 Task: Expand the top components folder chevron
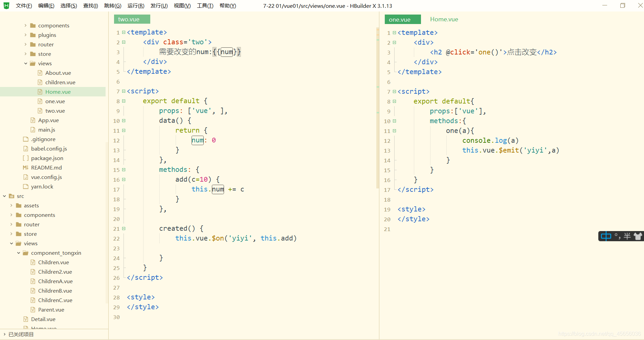(x=25, y=25)
